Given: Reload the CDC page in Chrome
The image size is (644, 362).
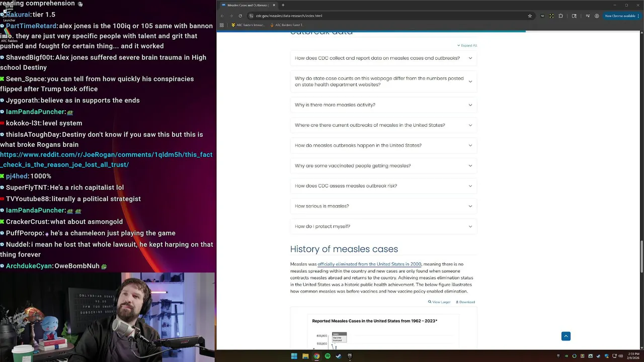Looking at the screenshot, I should tap(240, 16).
